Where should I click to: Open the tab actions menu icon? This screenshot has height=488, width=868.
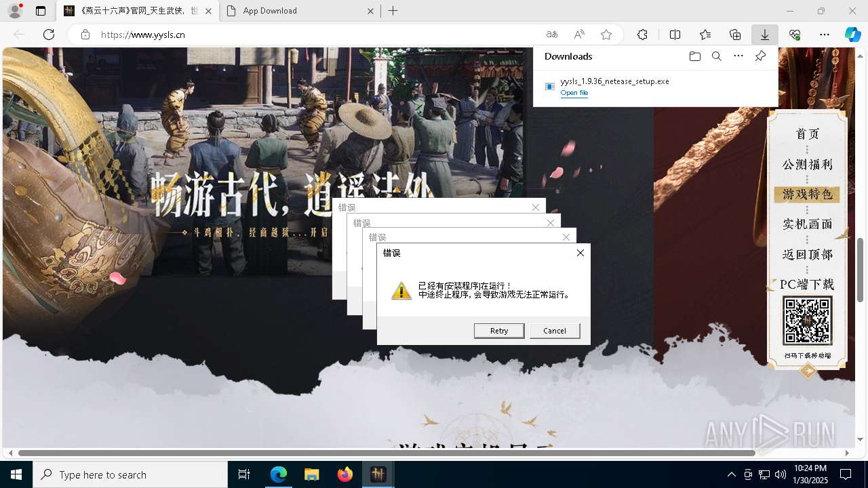tap(41, 11)
